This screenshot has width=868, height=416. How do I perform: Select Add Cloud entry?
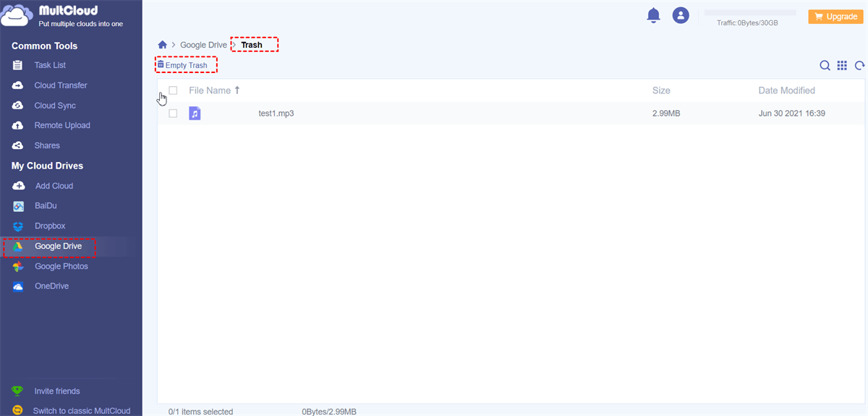coord(54,186)
